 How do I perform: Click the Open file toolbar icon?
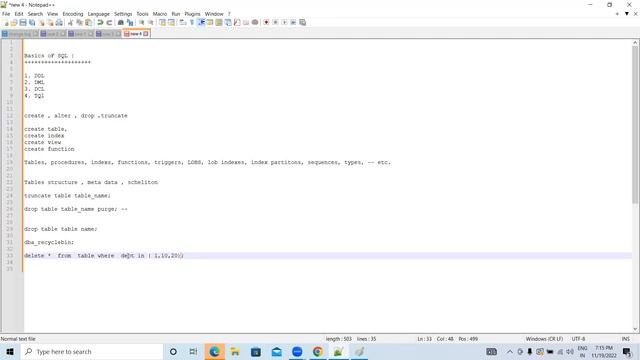(14, 22)
